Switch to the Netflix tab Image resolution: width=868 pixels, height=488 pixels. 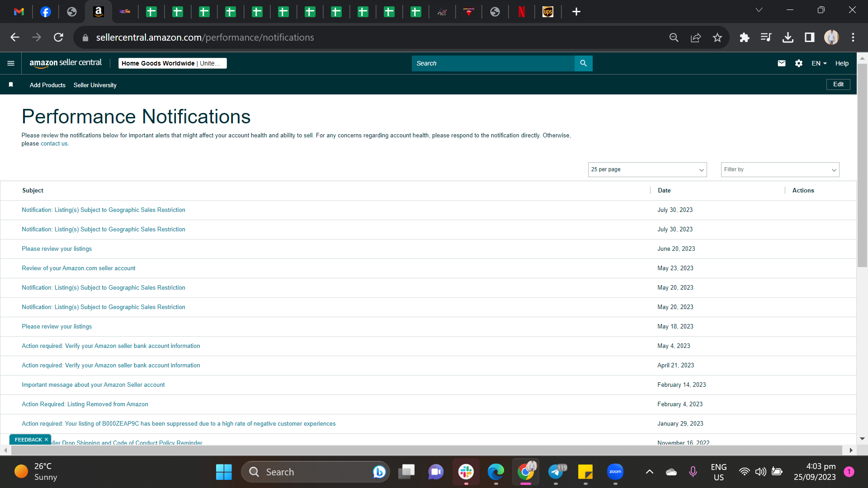521,12
